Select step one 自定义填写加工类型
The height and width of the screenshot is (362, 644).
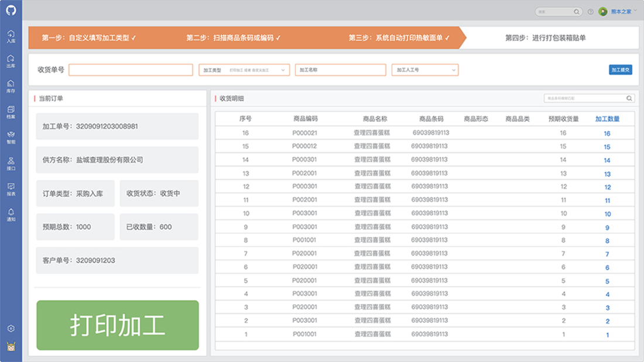click(89, 38)
